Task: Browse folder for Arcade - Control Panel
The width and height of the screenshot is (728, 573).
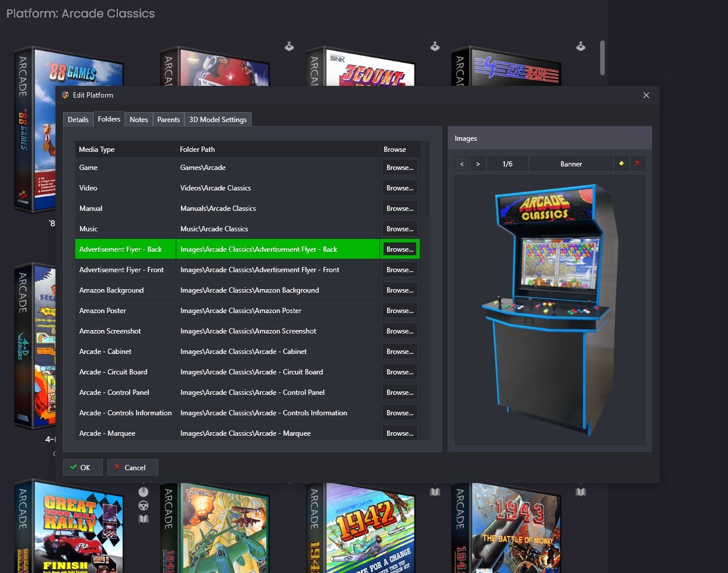Action: pos(400,393)
